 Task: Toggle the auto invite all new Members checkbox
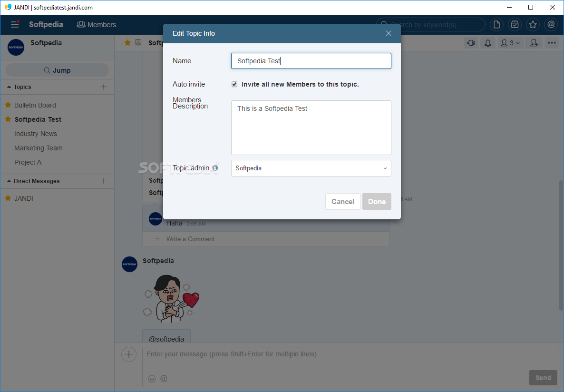point(234,84)
